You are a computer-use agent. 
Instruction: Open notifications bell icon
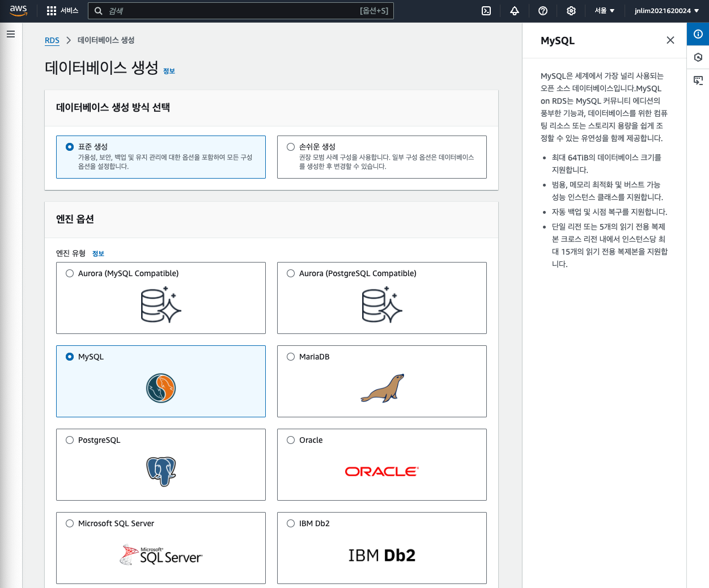click(515, 11)
